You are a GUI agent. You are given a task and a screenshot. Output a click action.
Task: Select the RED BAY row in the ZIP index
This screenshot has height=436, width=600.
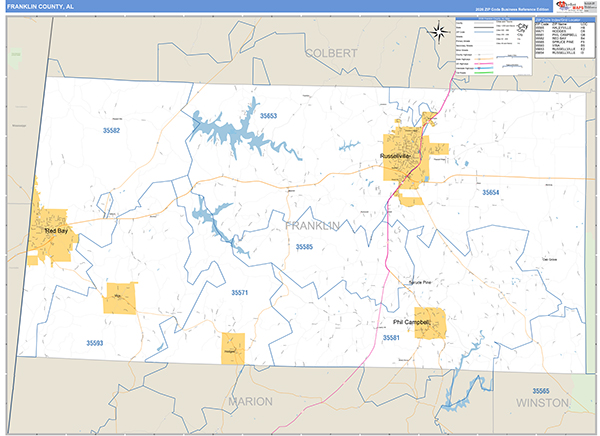[561, 38]
